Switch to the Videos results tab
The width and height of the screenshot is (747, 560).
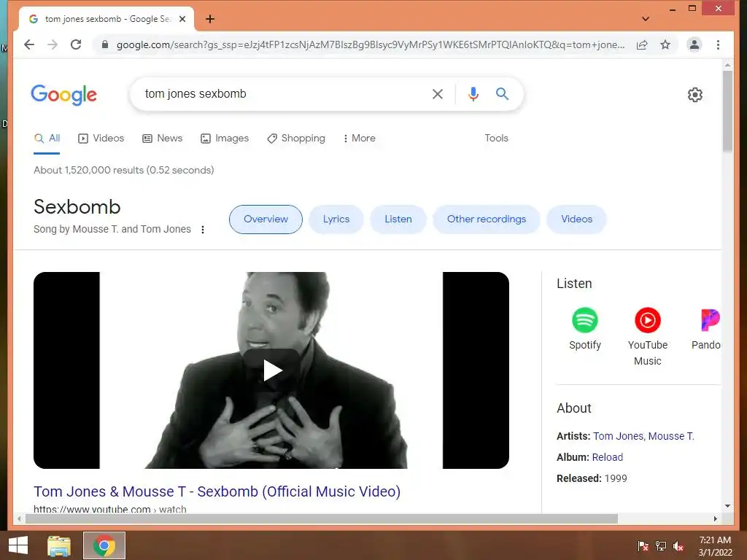point(101,138)
